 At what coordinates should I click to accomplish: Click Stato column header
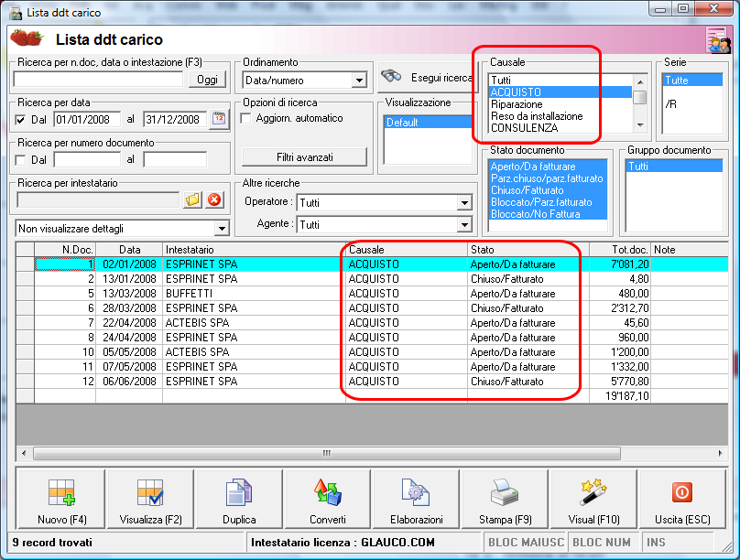(x=528, y=250)
